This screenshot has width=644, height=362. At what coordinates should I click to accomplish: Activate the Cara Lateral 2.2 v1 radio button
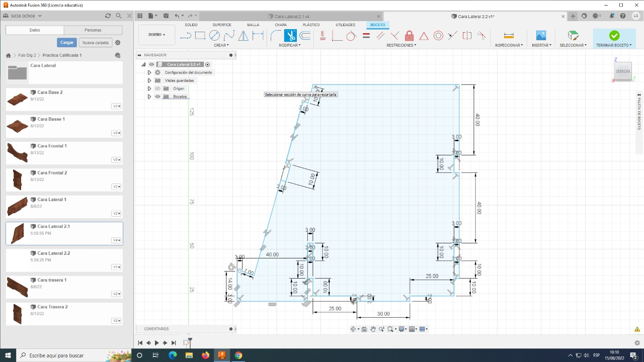[x=207, y=64]
